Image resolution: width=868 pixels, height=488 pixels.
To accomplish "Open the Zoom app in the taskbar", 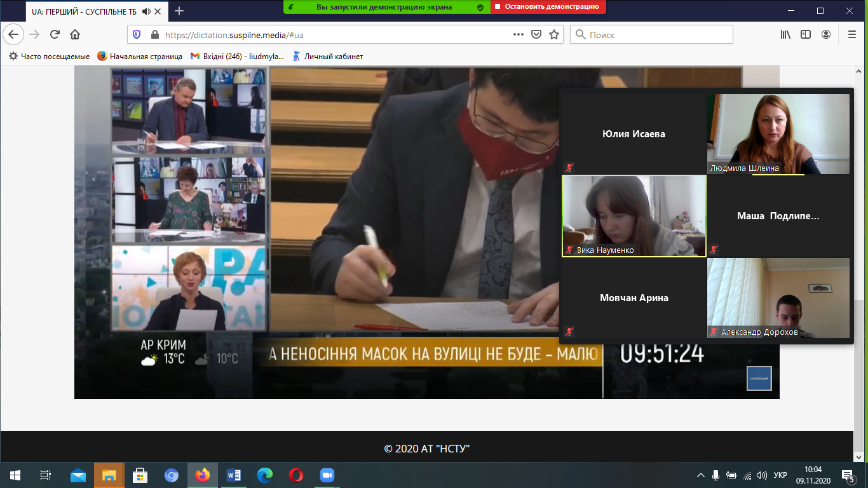I will click(x=327, y=475).
